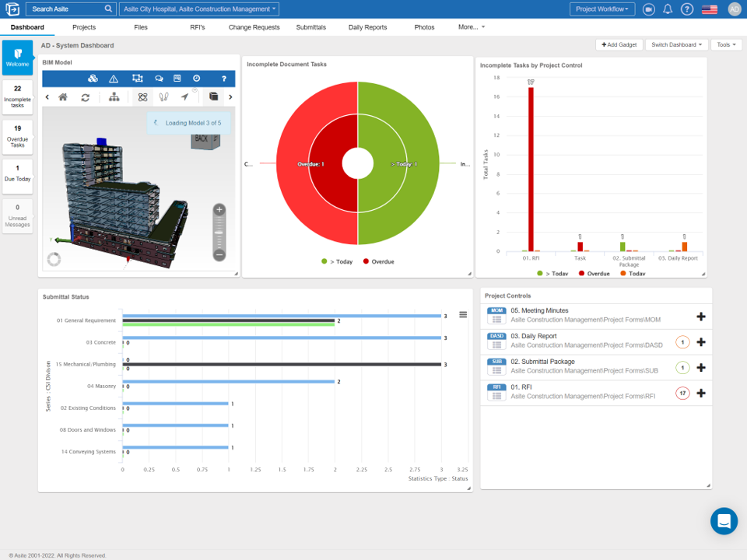Open the BIM model clash detection icon

click(x=93, y=79)
